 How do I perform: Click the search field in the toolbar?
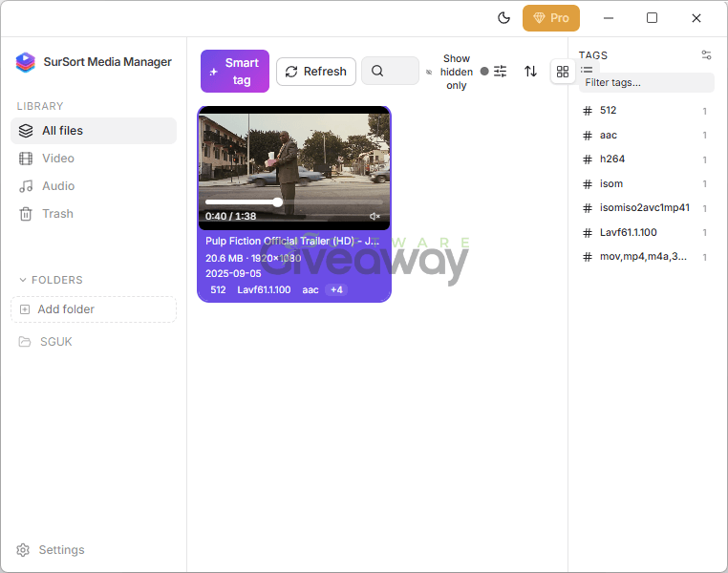[390, 71]
